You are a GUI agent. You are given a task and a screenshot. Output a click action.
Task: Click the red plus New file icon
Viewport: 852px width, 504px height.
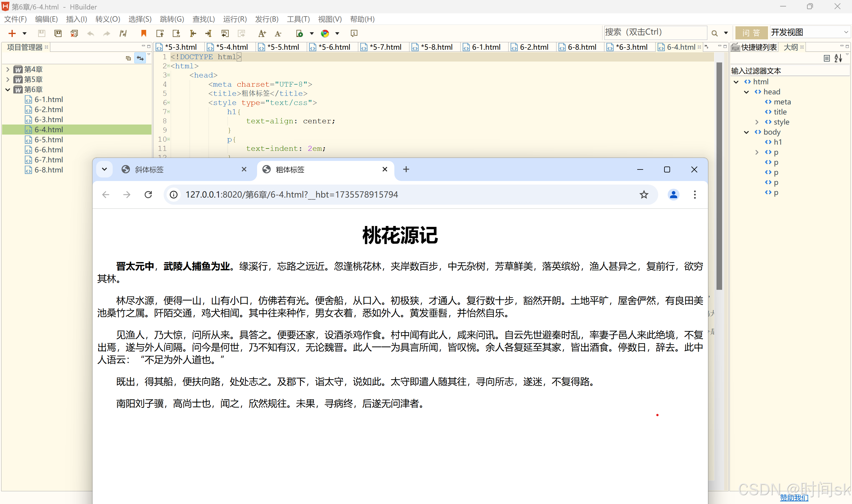pyautogui.click(x=12, y=33)
